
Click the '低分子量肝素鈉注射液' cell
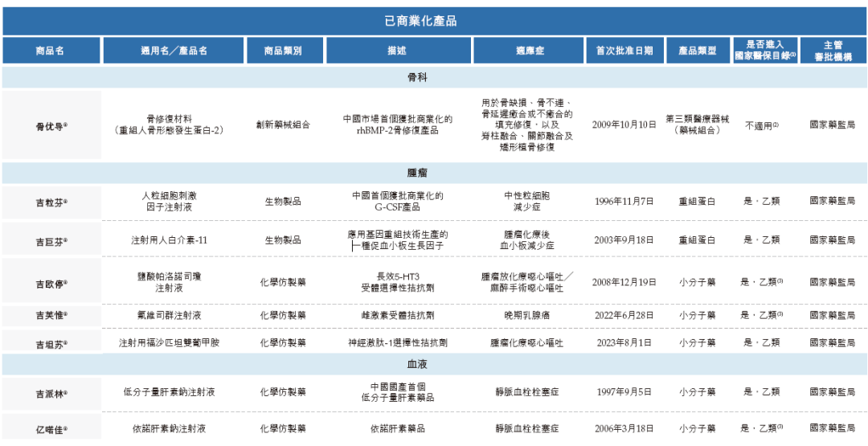[x=169, y=392]
